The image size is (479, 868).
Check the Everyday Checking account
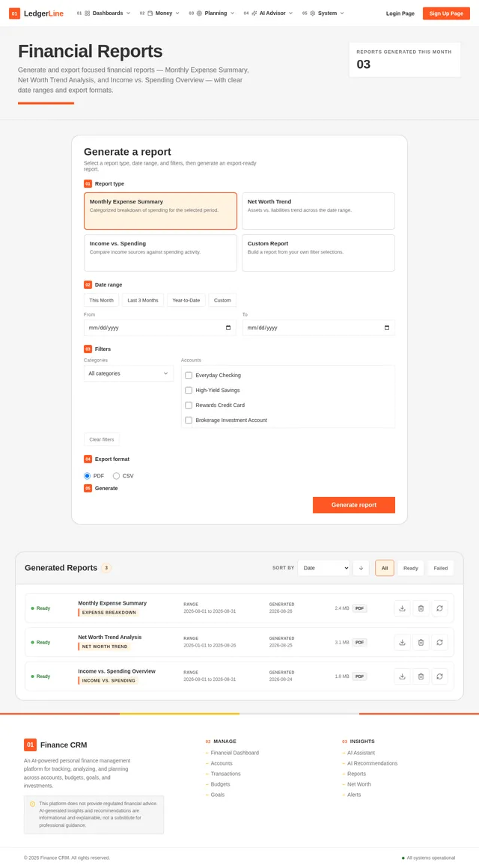tap(189, 376)
